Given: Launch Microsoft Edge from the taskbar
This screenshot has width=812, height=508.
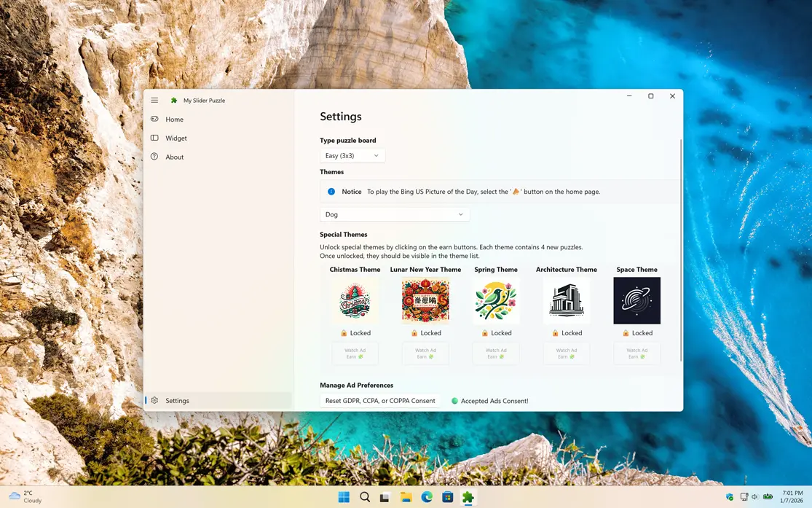Looking at the screenshot, I should [x=427, y=497].
